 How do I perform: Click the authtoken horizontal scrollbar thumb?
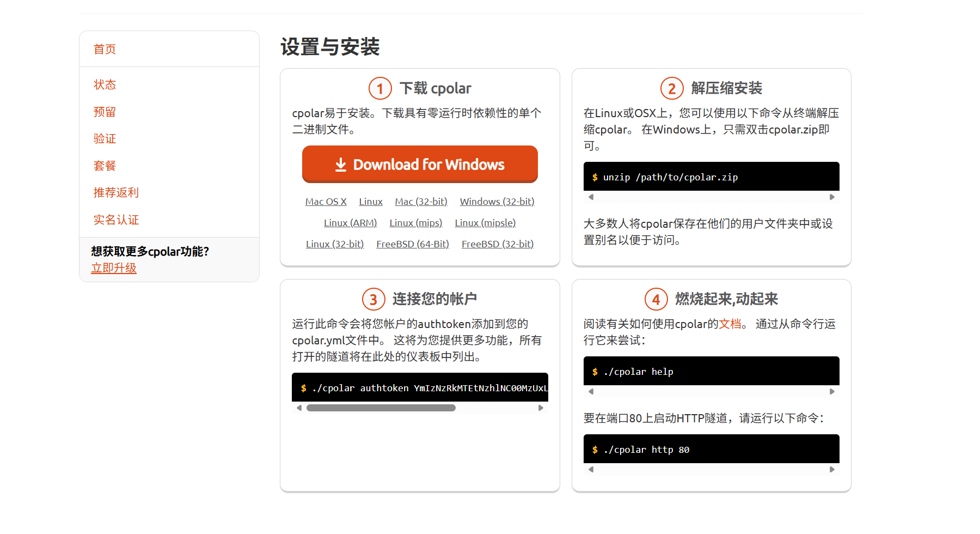click(x=381, y=408)
